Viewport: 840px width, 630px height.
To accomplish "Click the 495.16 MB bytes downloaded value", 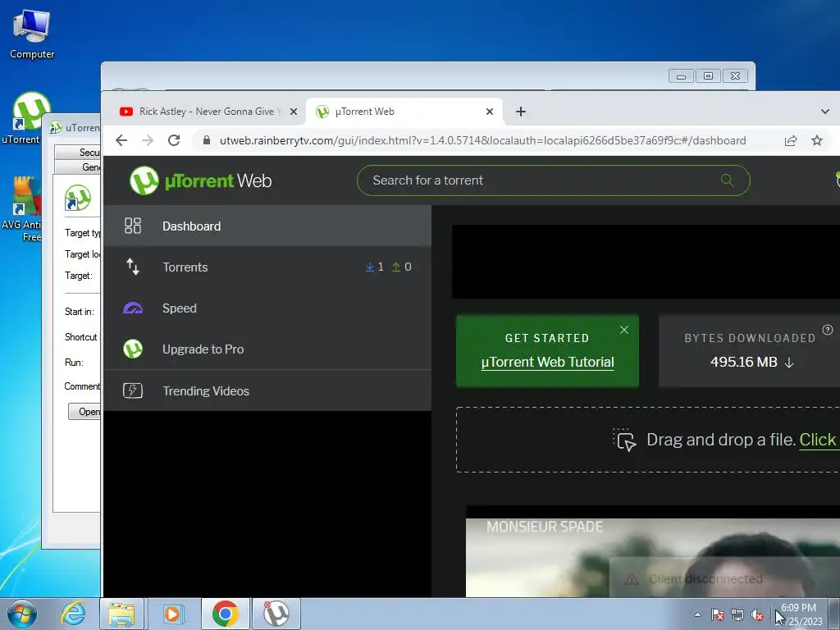I will (743, 362).
